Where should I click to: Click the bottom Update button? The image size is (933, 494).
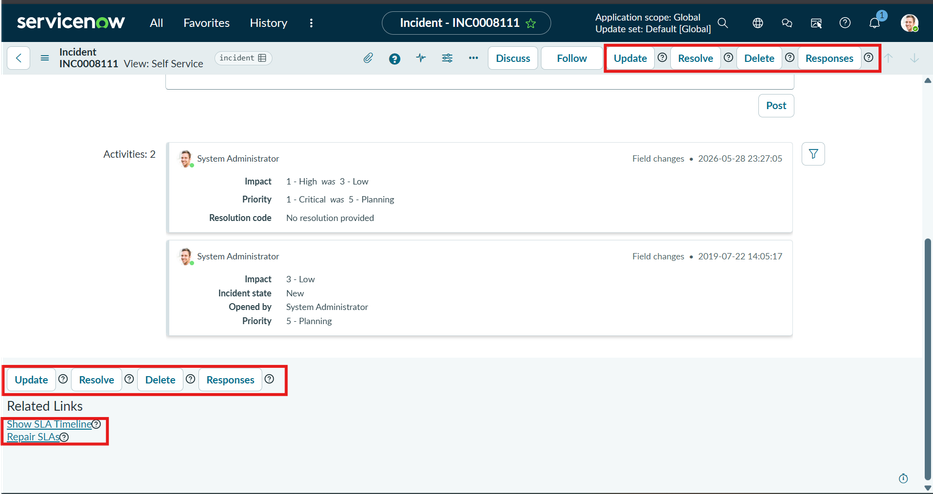pyautogui.click(x=32, y=380)
